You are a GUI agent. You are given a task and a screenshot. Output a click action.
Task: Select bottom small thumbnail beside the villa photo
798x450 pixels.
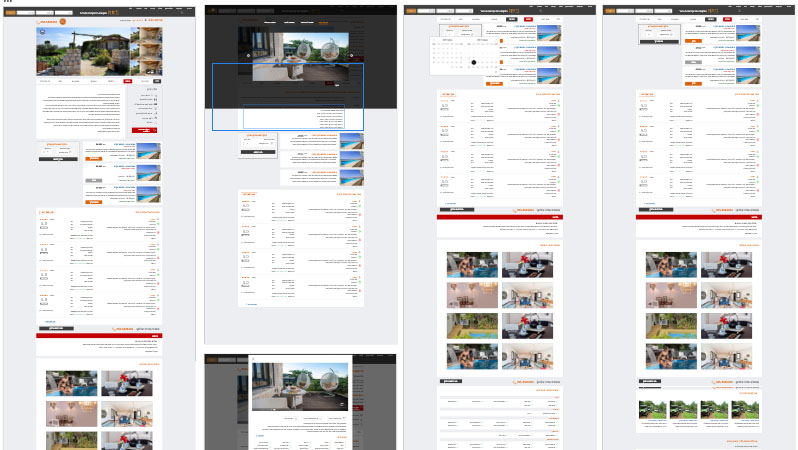[x=149, y=65]
